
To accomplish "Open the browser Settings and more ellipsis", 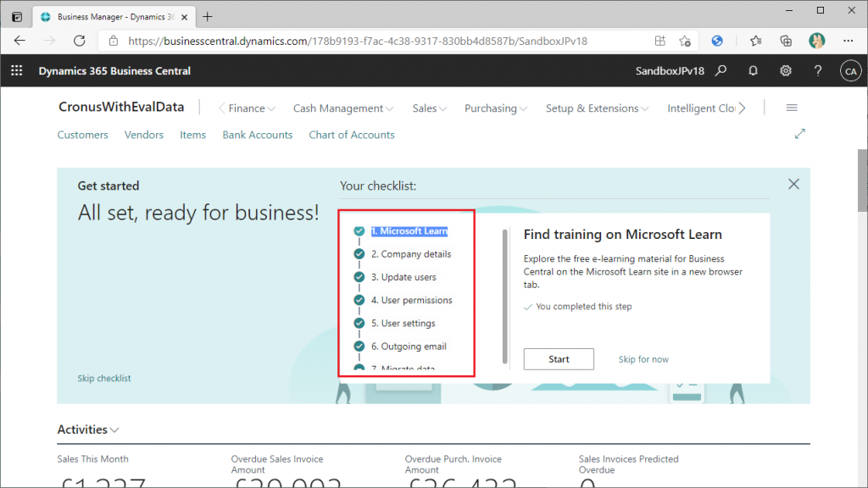I will pos(848,41).
